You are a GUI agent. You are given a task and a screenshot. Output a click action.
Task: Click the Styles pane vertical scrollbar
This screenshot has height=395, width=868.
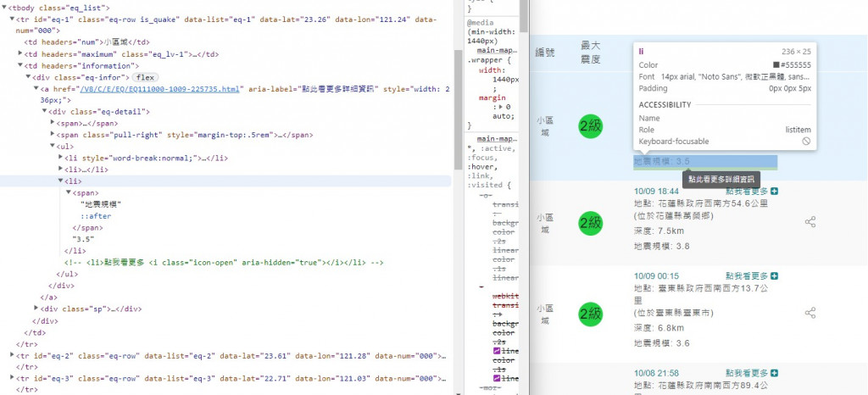(x=523, y=17)
